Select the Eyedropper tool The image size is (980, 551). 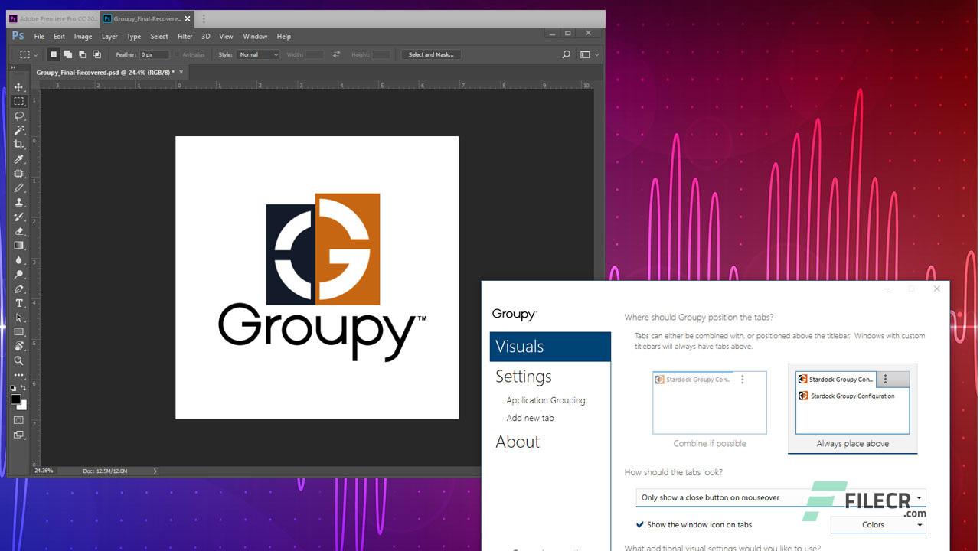[19, 159]
